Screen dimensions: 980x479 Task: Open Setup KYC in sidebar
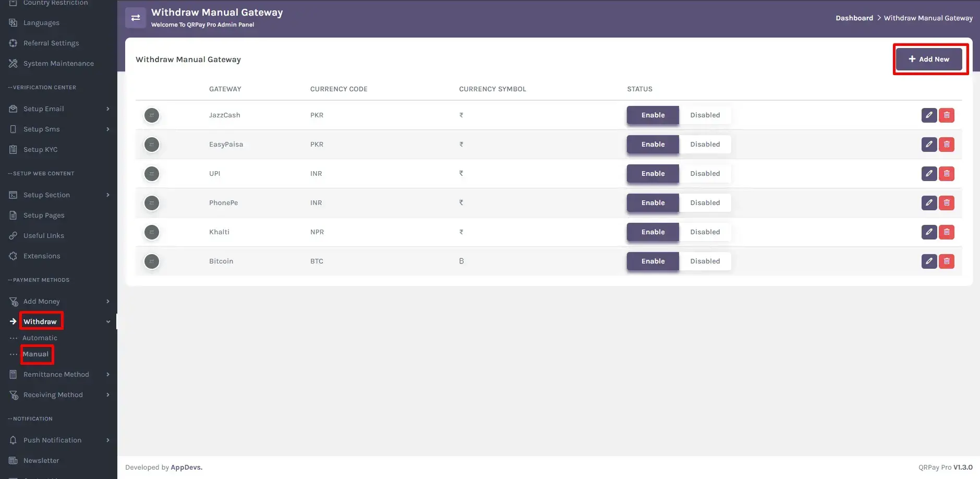(x=40, y=149)
